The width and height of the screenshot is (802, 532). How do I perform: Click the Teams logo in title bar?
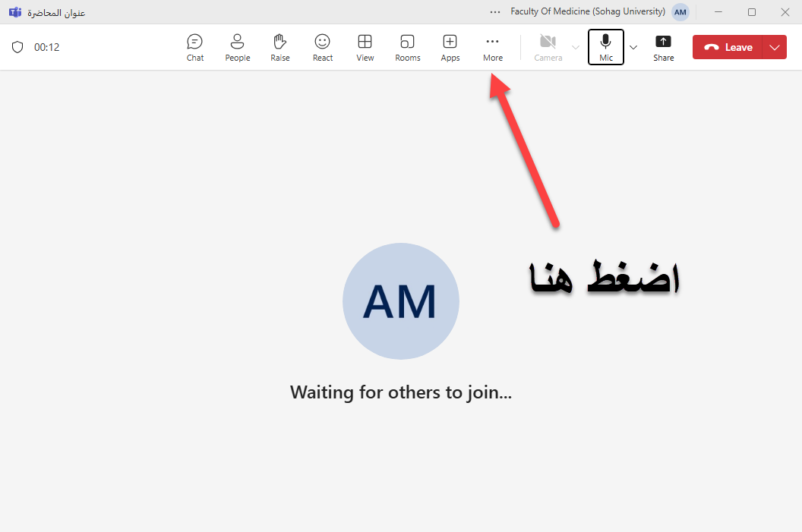click(x=15, y=12)
